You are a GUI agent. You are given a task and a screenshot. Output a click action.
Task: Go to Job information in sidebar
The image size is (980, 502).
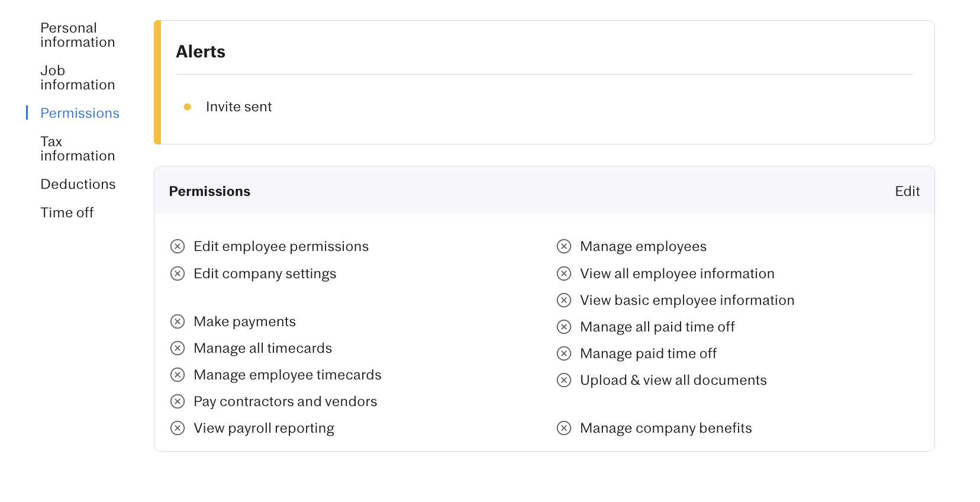(78, 78)
